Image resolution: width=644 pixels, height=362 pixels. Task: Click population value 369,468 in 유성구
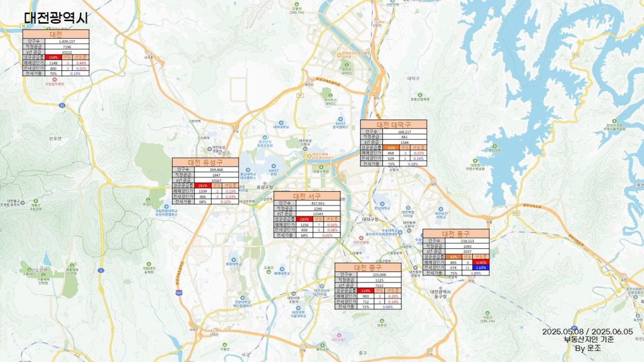(216, 169)
